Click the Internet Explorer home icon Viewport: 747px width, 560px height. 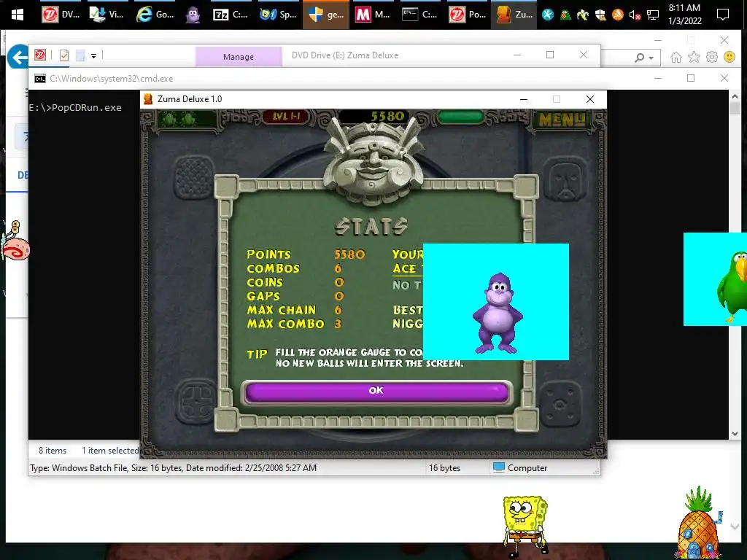tap(676, 58)
